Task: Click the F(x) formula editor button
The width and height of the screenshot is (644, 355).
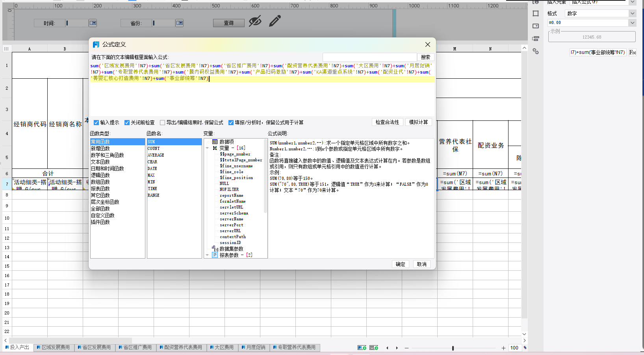Action: (x=633, y=52)
